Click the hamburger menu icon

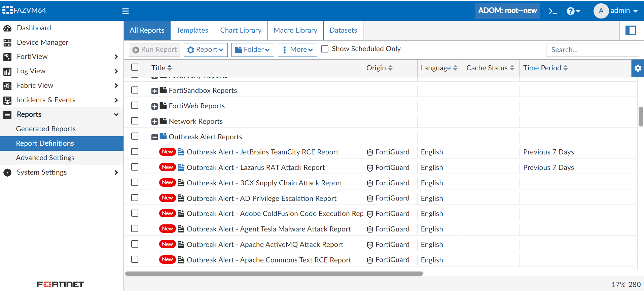(x=126, y=11)
